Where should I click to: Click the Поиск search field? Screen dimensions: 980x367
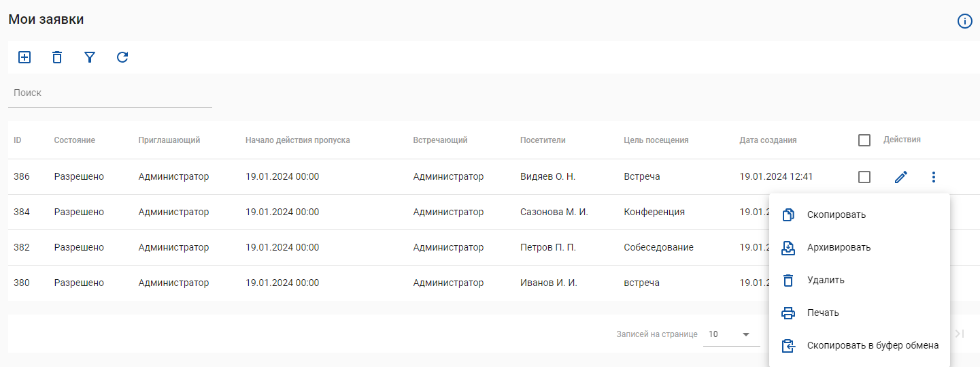[x=110, y=93]
